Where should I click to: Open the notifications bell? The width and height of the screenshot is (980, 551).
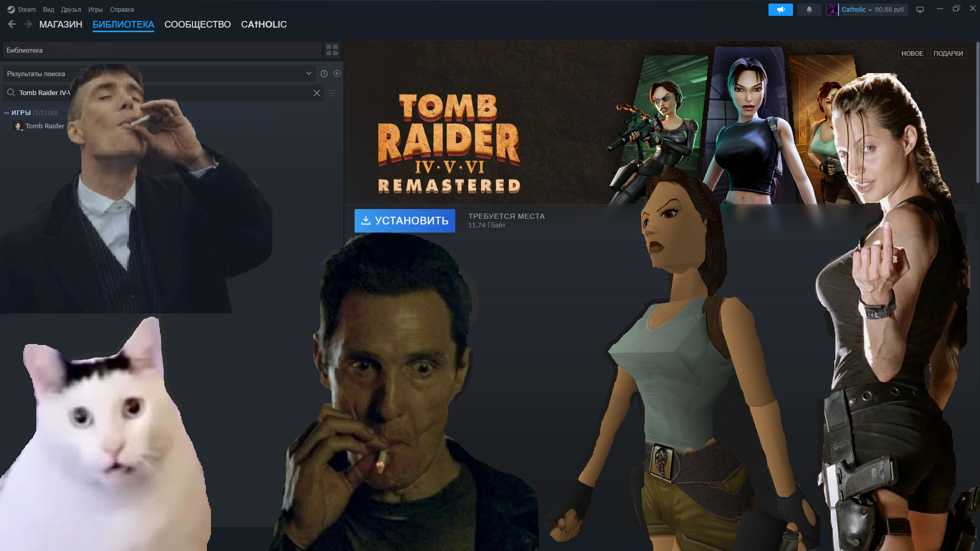[809, 10]
